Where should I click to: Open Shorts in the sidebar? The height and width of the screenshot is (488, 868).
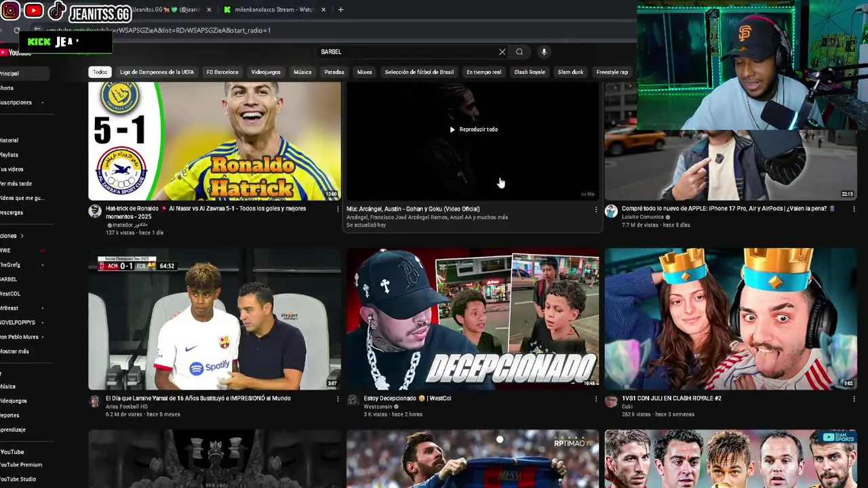(7, 88)
